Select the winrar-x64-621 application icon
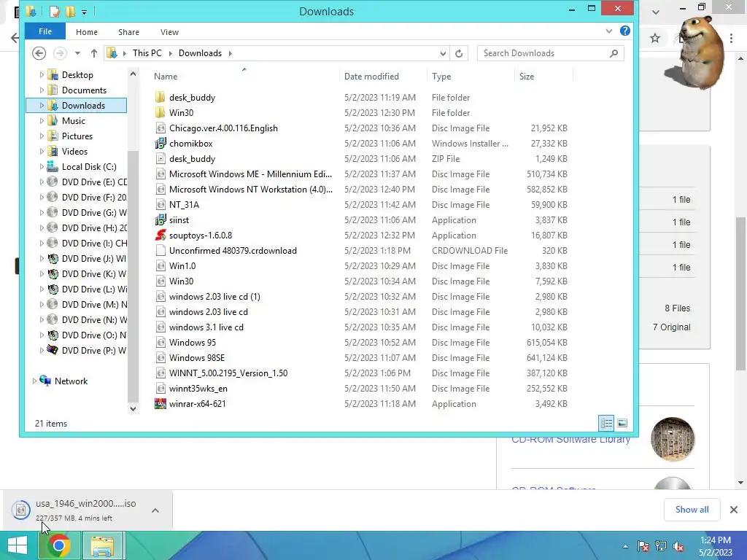 [160, 404]
